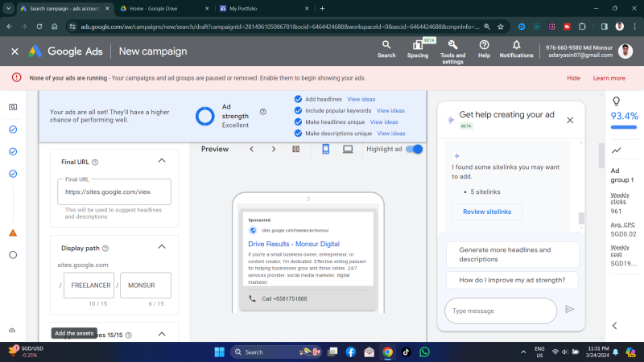View ideas for Include popular keywords

[x=390, y=111]
